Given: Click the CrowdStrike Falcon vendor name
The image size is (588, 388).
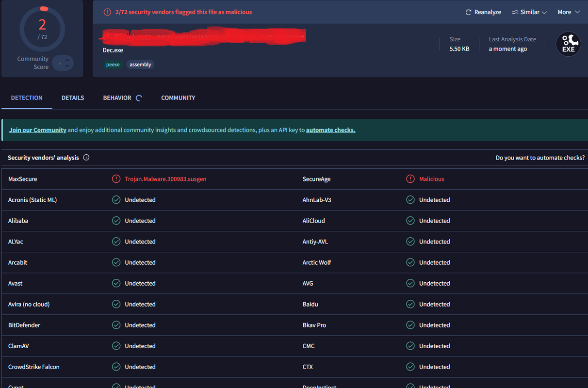Looking at the screenshot, I should (x=34, y=367).
